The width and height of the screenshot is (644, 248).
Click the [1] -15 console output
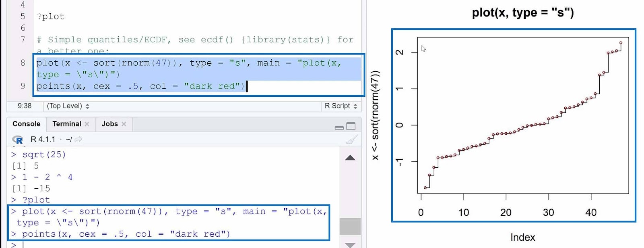point(31,188)
